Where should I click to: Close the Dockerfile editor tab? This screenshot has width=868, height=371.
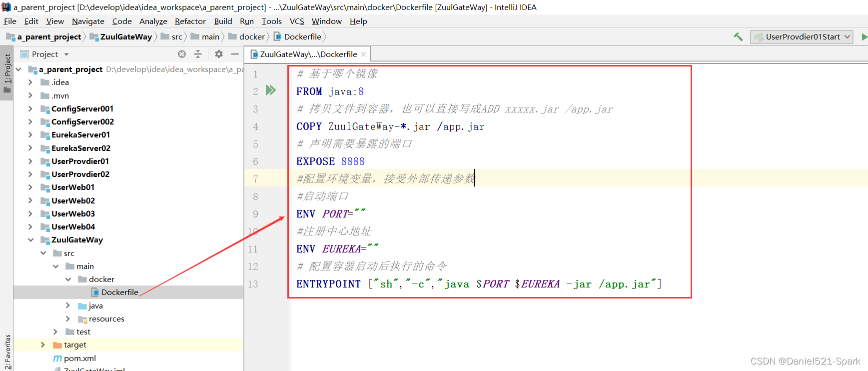point(363,54)
